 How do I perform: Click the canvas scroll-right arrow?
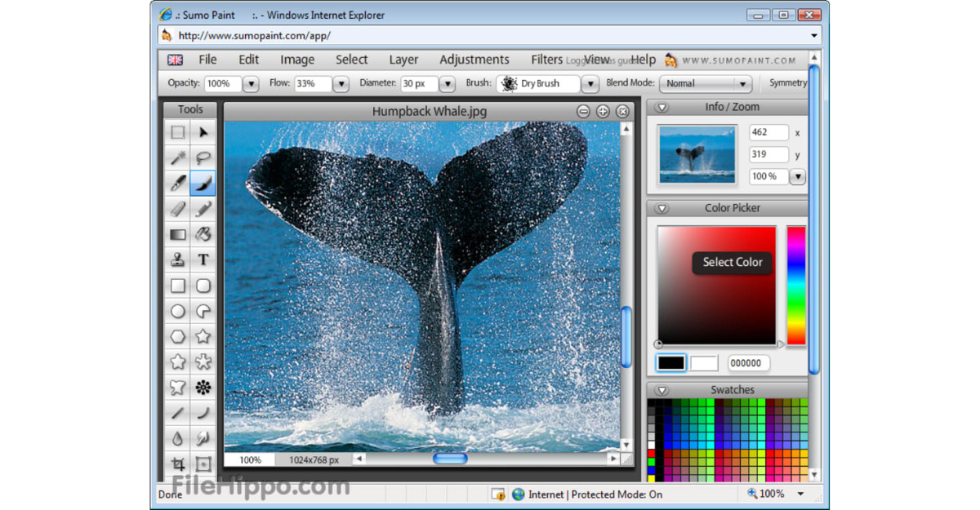[x=613, y=459]
